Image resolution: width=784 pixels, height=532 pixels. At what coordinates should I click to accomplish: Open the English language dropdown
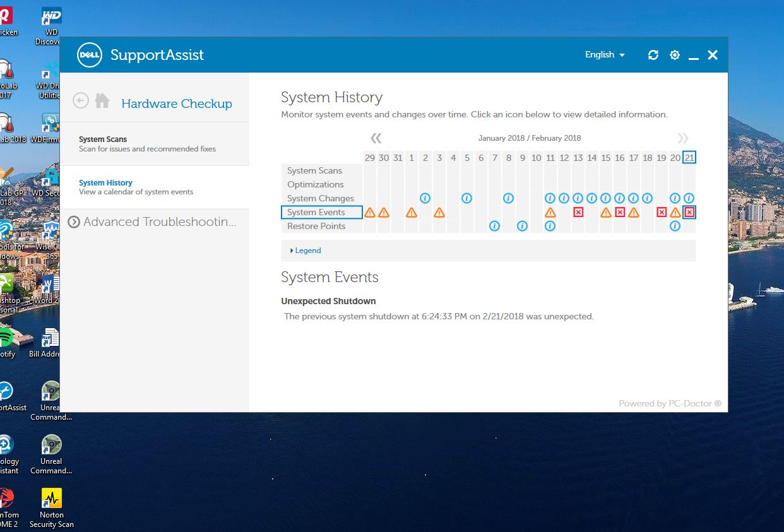coord(605,55)
